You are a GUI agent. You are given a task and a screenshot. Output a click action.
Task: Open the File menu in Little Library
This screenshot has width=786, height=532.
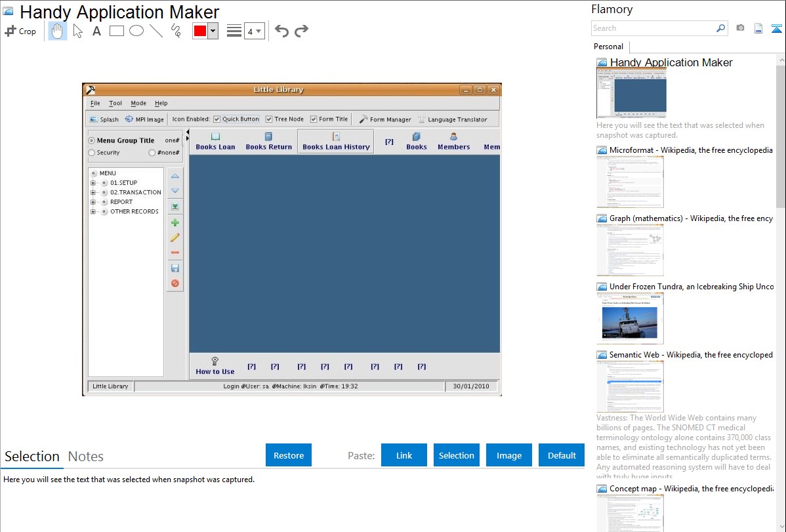[x=95, y=103]
